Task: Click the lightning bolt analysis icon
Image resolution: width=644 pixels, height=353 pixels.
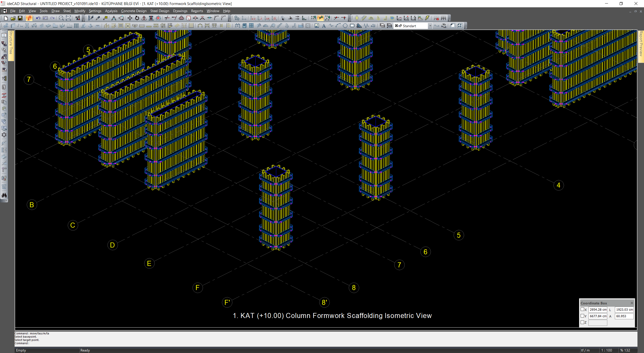Action: [427, 18]
